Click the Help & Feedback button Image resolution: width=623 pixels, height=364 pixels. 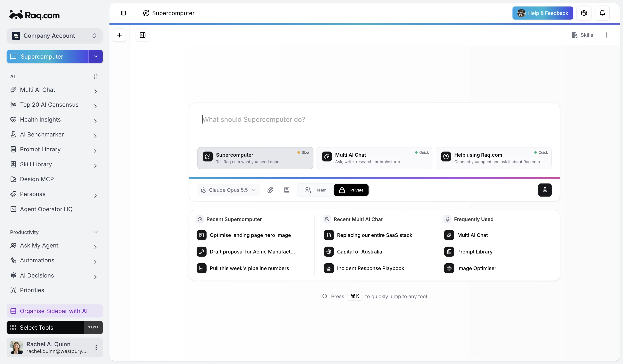click(x=543, y=13)
